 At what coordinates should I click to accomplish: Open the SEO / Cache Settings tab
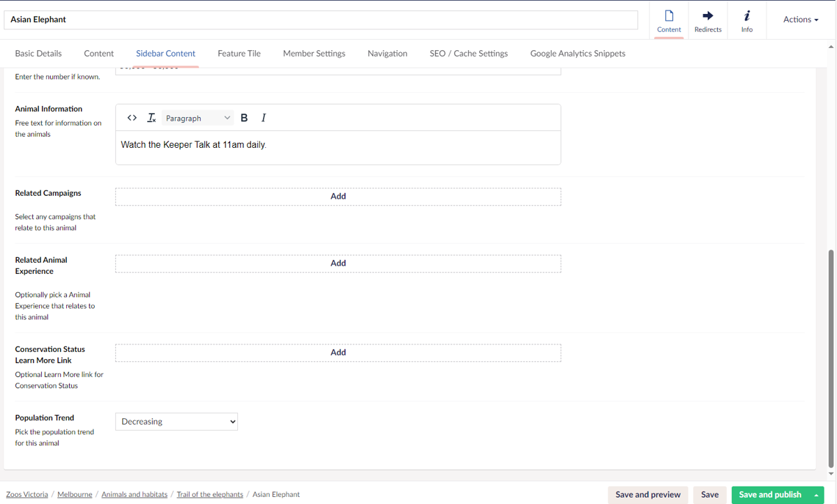click(469, 53)
